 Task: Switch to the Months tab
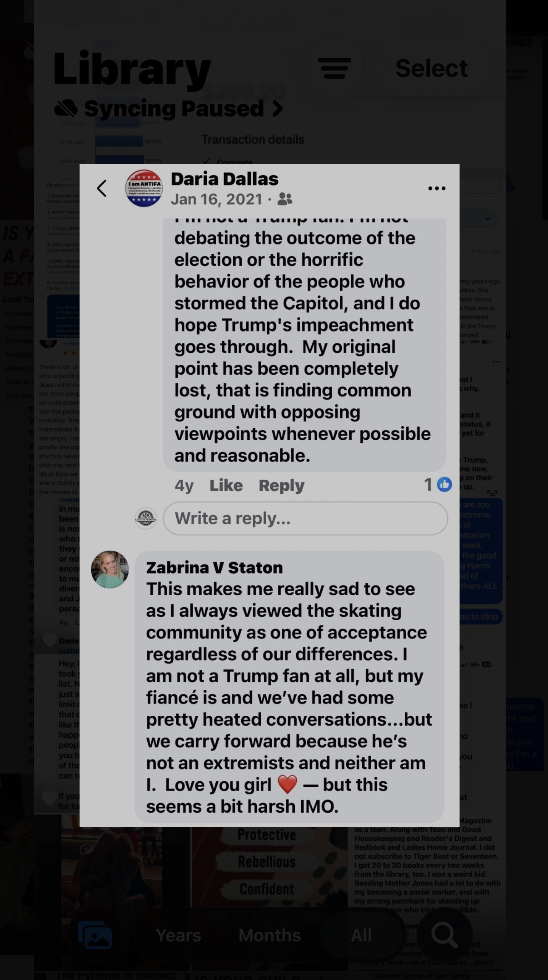point(269,935)
